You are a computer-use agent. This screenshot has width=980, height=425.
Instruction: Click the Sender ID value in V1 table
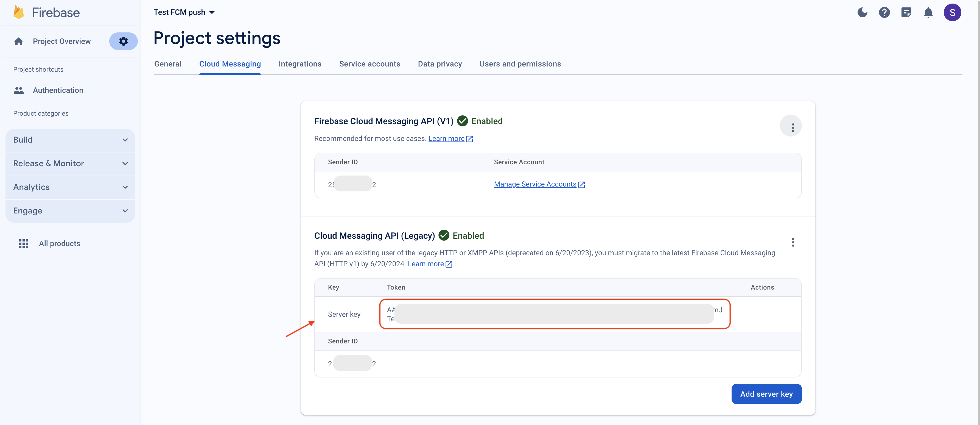pyautogui.click(x=352, y=184)
